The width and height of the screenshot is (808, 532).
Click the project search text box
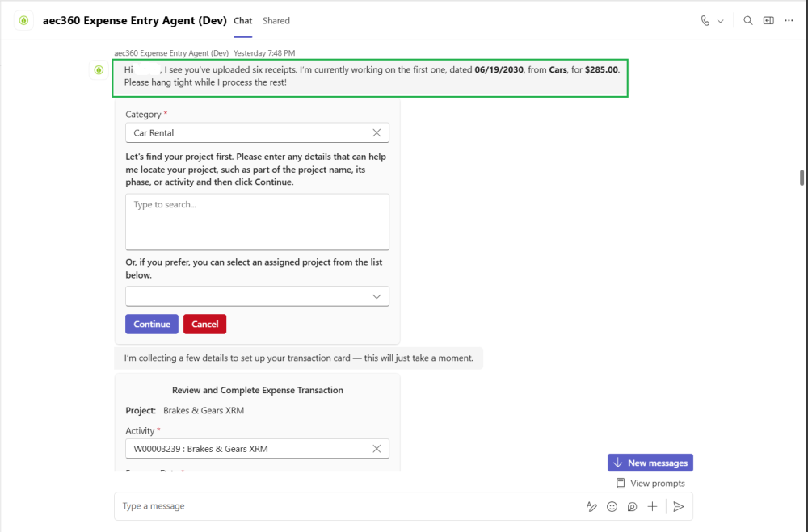coord(257,222)
